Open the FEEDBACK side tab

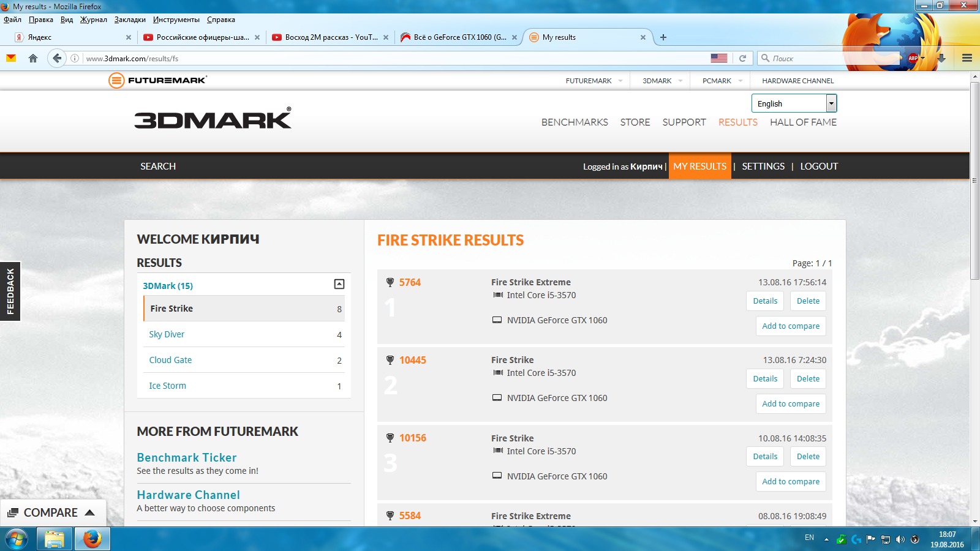point(10,291)
